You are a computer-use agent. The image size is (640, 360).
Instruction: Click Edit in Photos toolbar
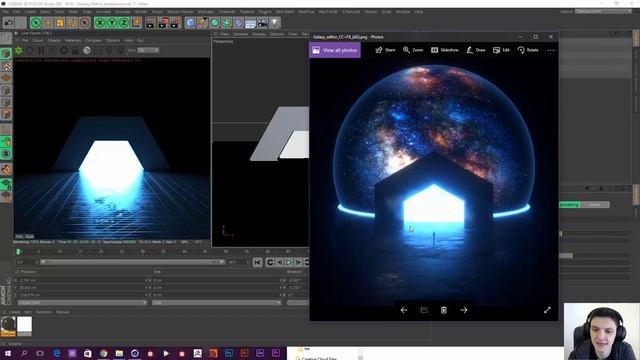tap(501, 50)
